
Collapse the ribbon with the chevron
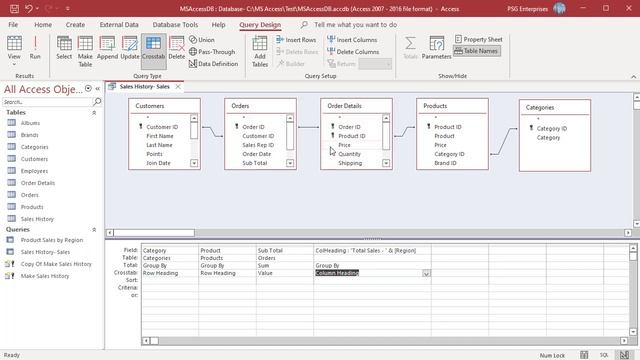pyautogui.click(x=633, y=76)
